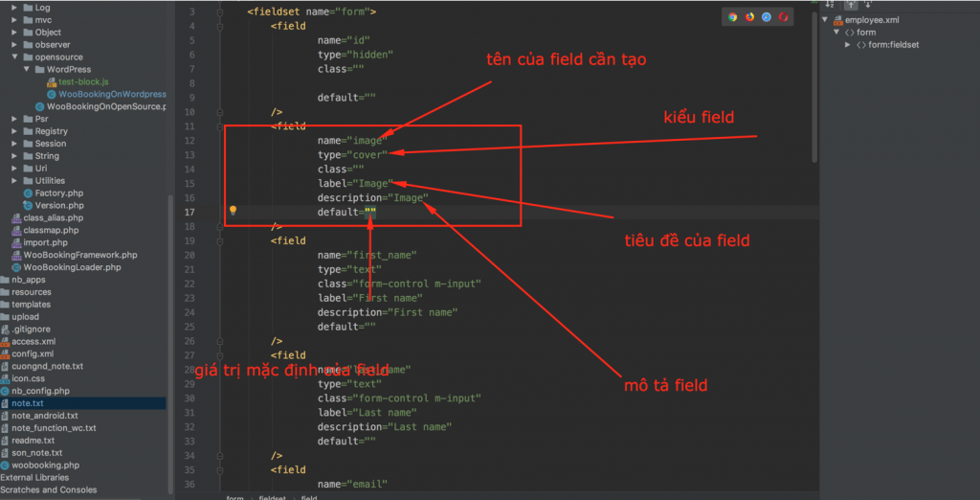Click fieldset in breadcrumb bar
Image resolution: width=980 pixels, height=500 pixels.
[x=274, y=497]
